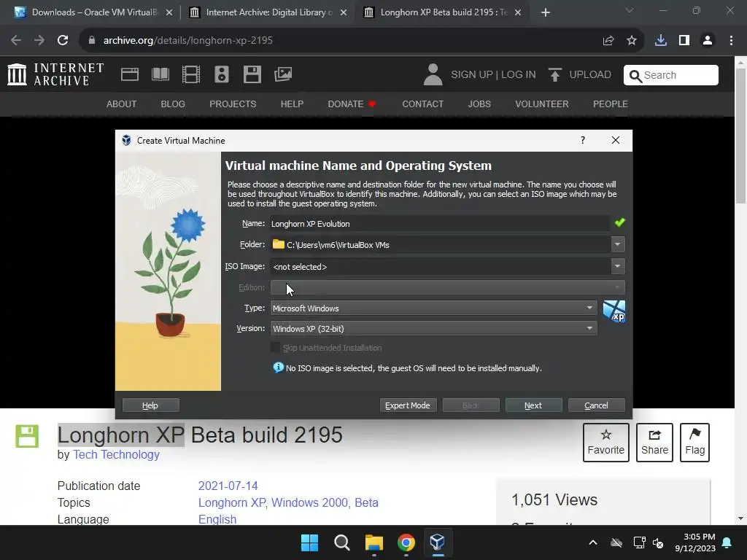Click the Help button in dialog
This screenshot has width=747, height=560.
150,405
